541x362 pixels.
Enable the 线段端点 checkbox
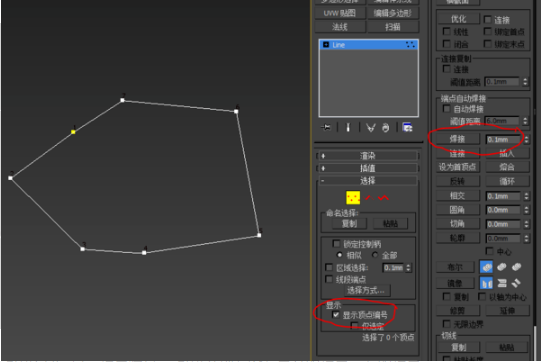pyautogui.click(x=329, y=278)
